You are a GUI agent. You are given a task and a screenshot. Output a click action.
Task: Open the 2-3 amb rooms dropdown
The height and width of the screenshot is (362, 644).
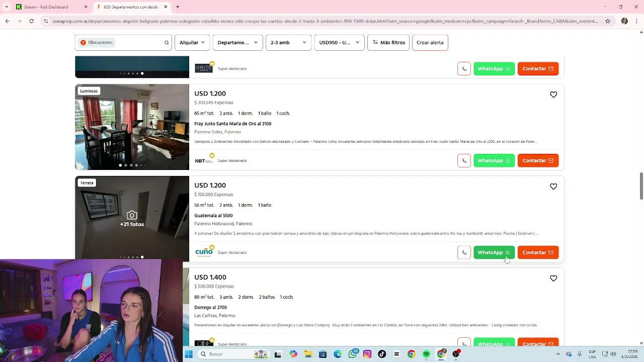[x=288, y=42]
